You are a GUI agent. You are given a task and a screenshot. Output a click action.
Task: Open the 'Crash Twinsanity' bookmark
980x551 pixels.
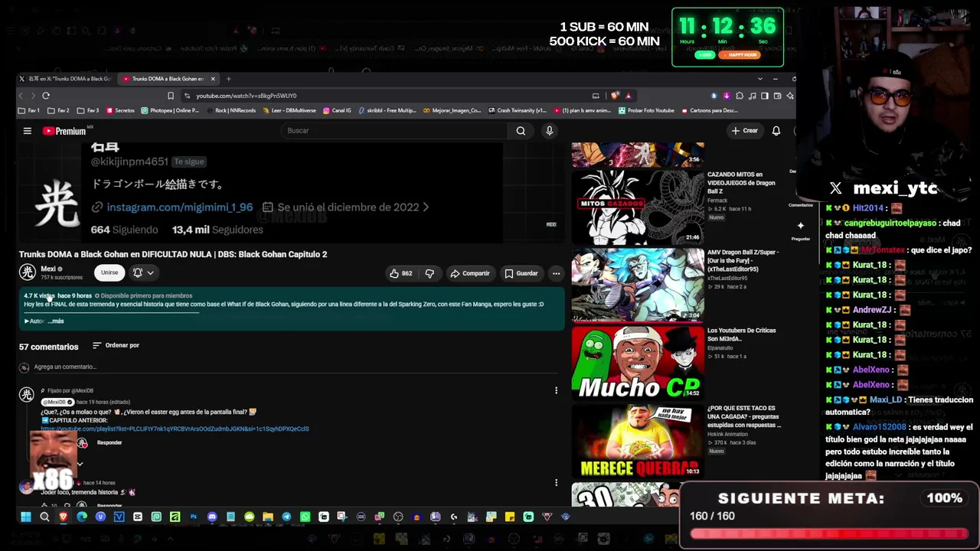[517, 110]
